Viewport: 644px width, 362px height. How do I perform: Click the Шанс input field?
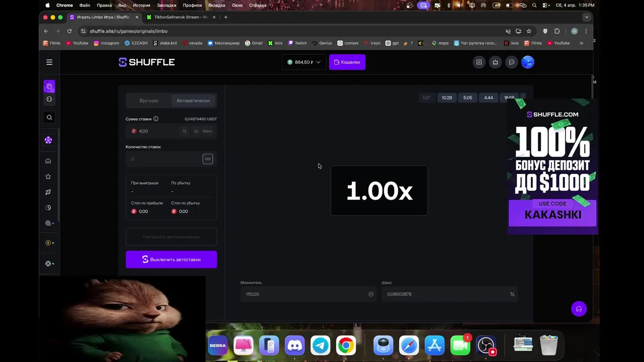pyautogui.click(x=449, y=294)
